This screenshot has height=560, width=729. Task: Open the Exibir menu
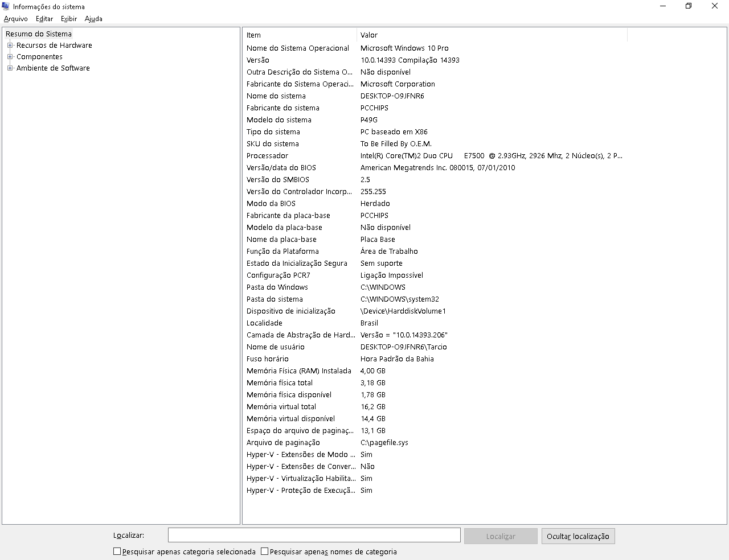pyautogui.click(x=69, y=19)
